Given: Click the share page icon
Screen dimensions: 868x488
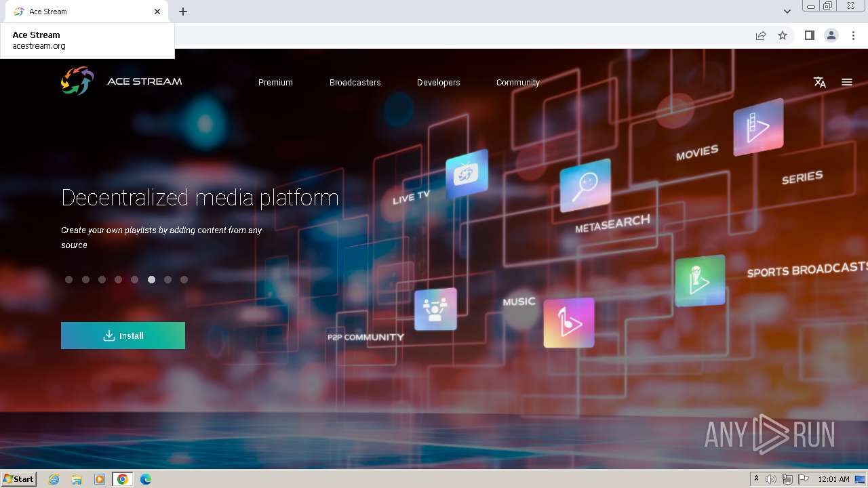Looking at the screenshot, I should tap(761, 35).
